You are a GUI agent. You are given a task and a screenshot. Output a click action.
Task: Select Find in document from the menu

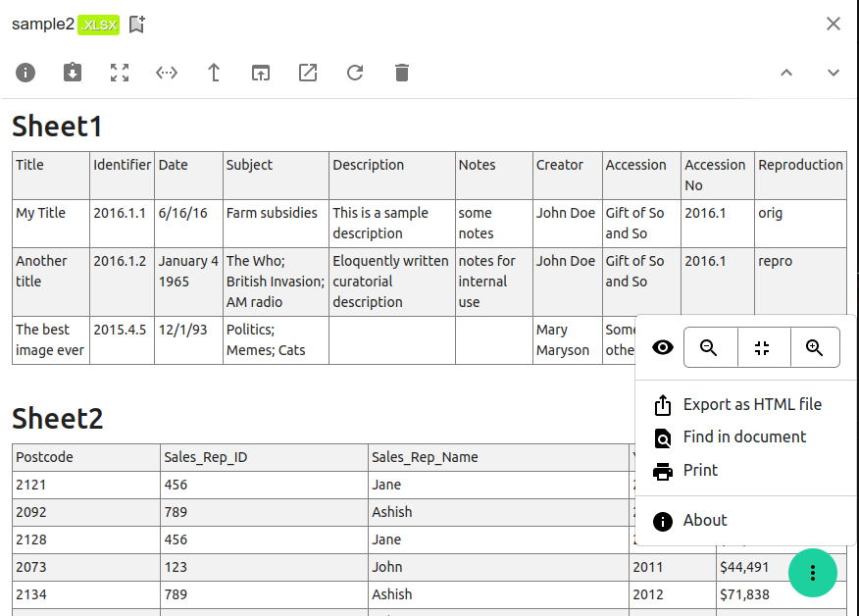[x=745, y=437]
